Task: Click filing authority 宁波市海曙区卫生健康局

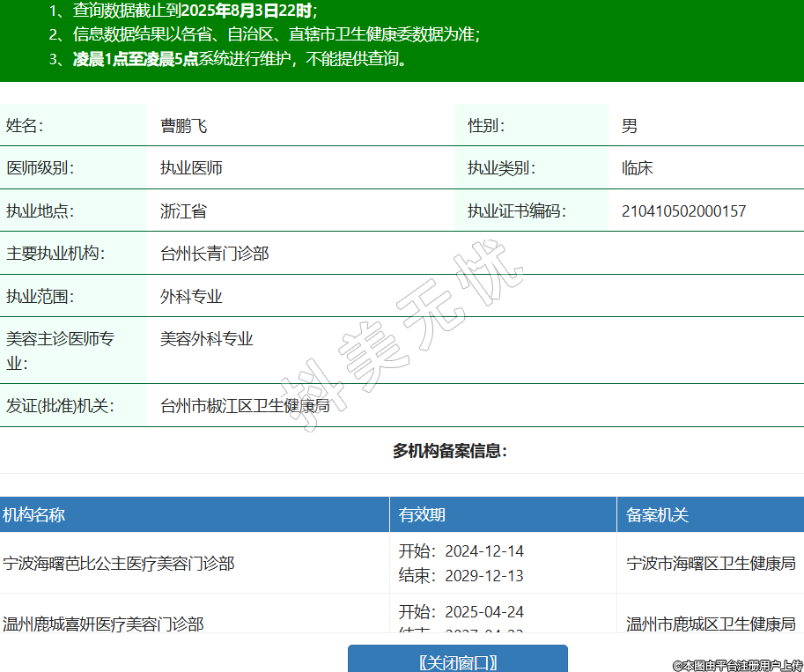Action: coord(711,564)
